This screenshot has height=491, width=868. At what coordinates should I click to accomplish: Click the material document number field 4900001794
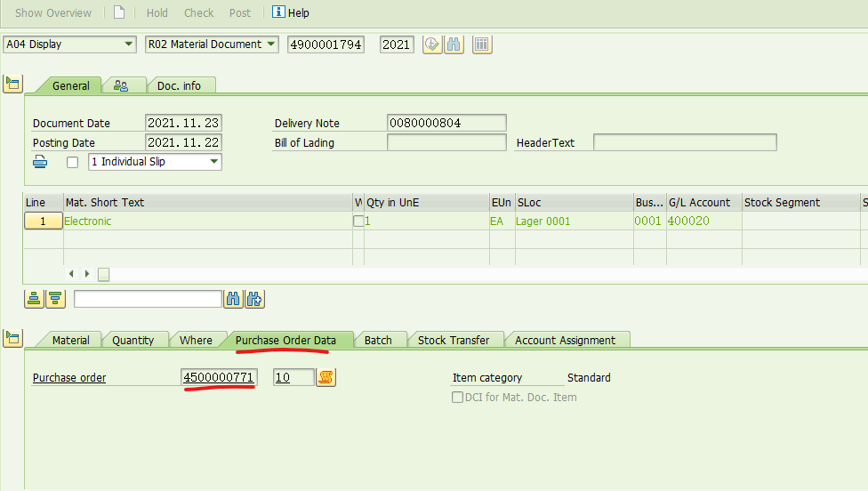tap(325, 44)
